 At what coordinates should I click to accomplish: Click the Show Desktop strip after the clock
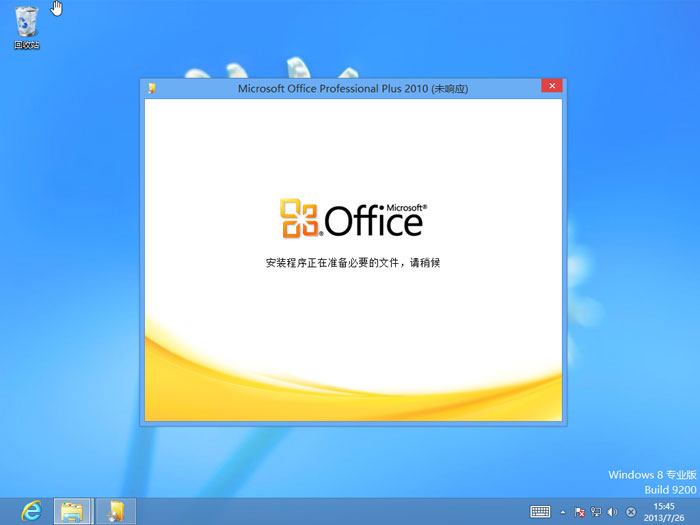tap(697, 511)
